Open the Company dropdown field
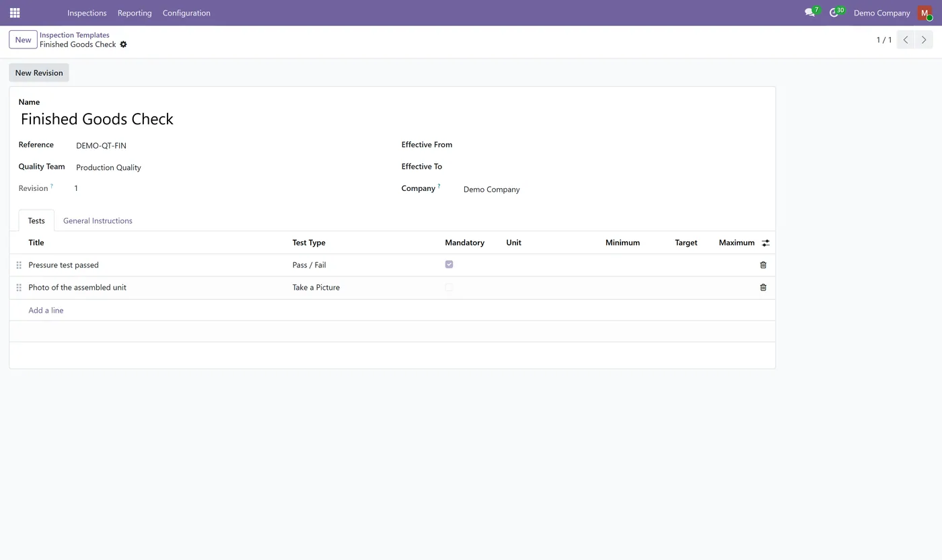The height and width of the screenshot is (560, 942). [612, 190]
